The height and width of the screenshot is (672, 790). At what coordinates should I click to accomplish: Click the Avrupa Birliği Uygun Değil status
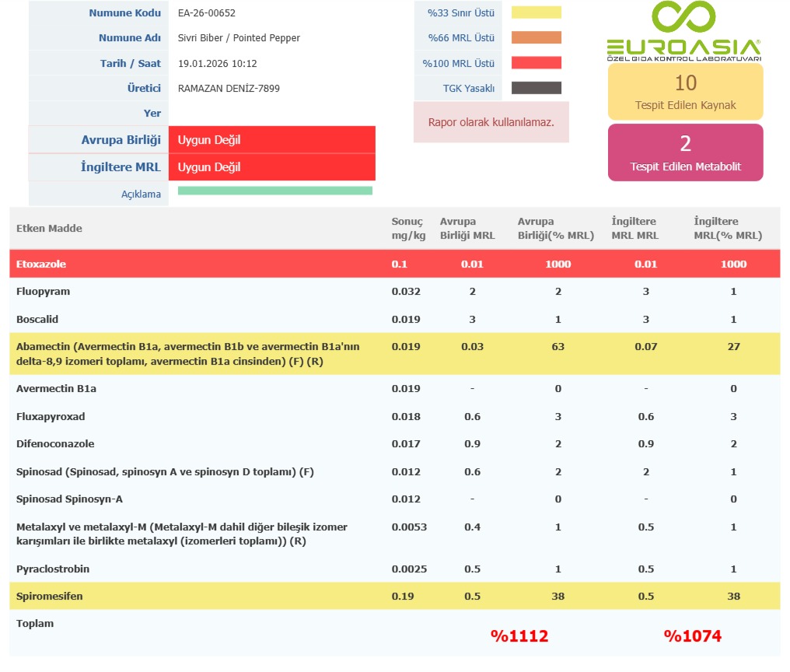[x=271, y=140]
